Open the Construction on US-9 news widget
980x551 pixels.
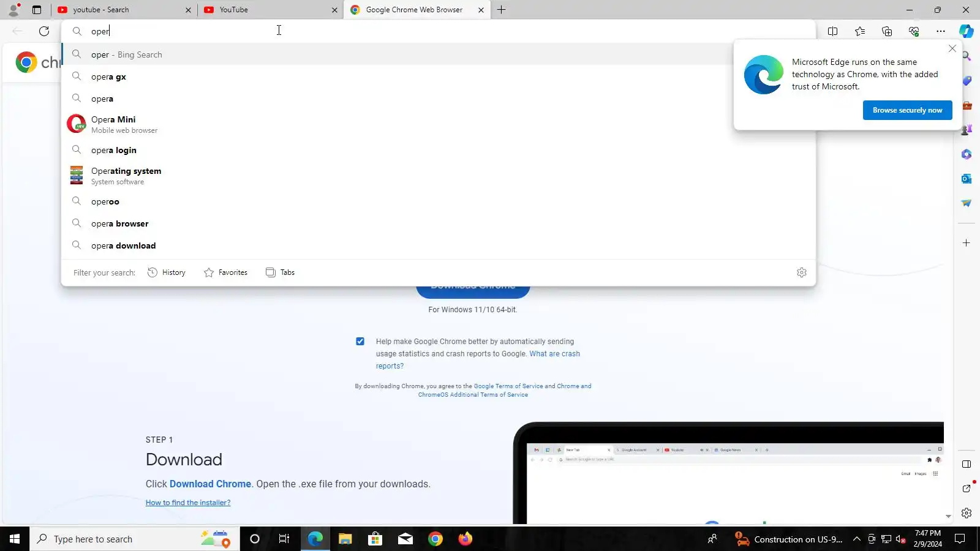[x=789, y=539]
